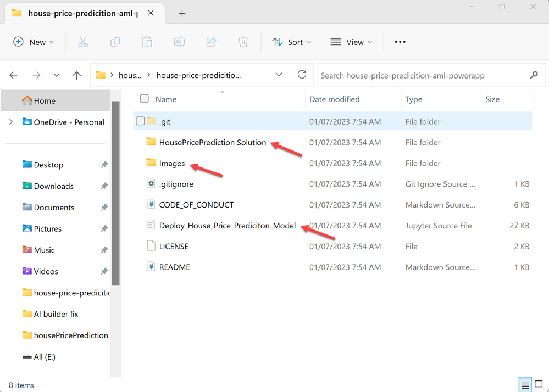Click the search magnifier icon
Screen dimensions: 549x392
click(534, 75)
